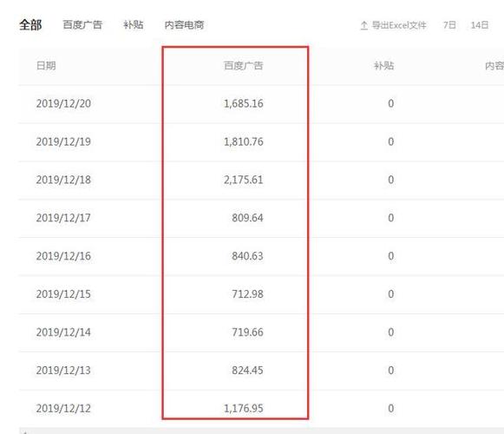504x434 pixels.
Task: Click the 百度广告 column header
Action: (x=243, y=66)
